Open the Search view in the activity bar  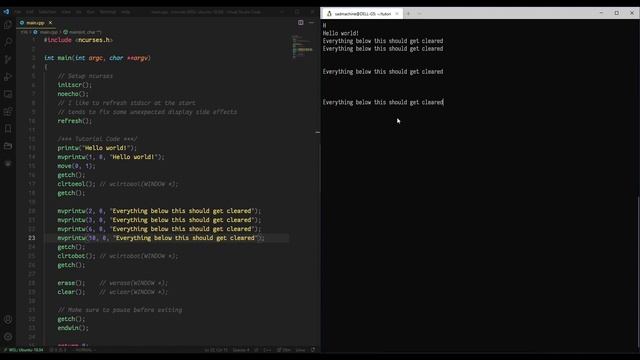[8, 42]
